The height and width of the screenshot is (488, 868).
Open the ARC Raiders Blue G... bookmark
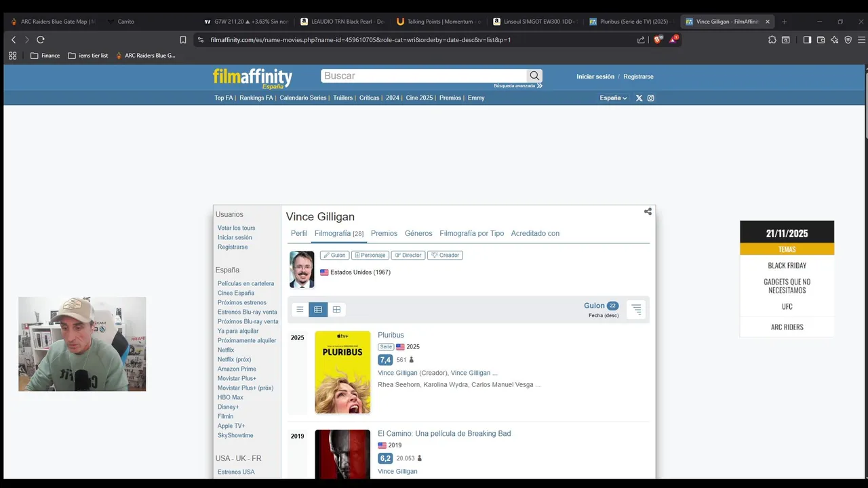145,56
